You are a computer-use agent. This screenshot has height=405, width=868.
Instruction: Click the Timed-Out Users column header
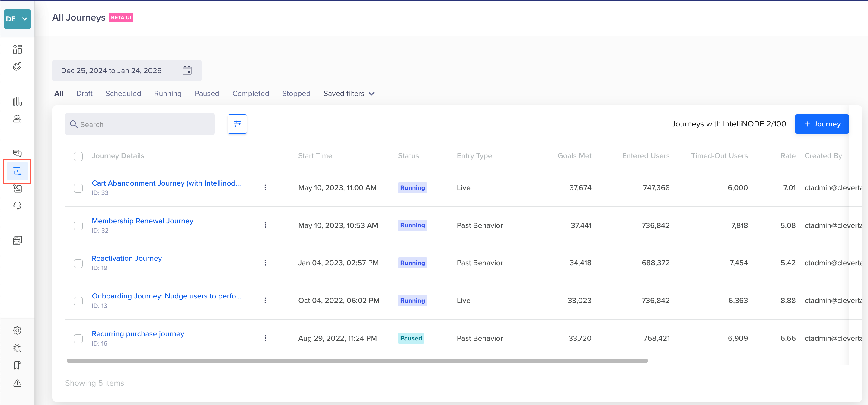point(720,156)
